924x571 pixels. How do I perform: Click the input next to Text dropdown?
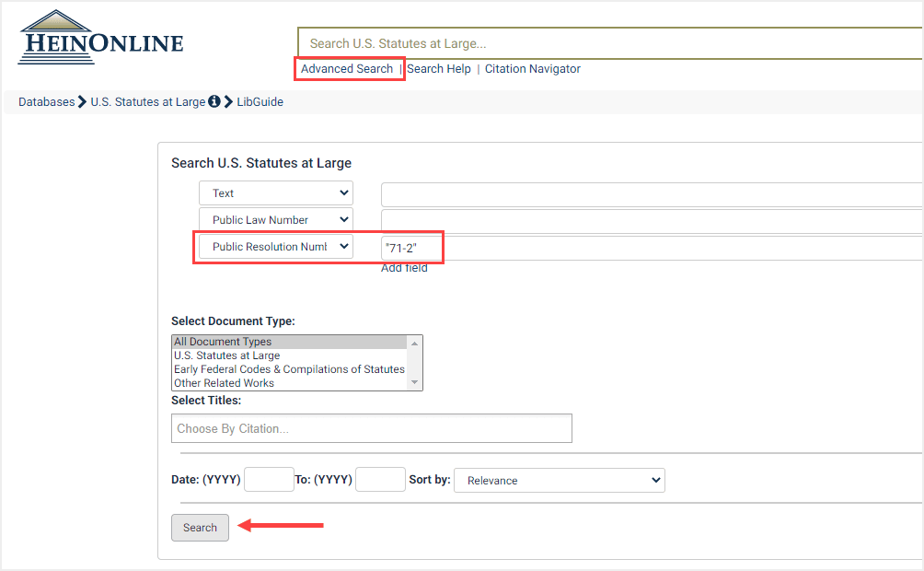652,194
